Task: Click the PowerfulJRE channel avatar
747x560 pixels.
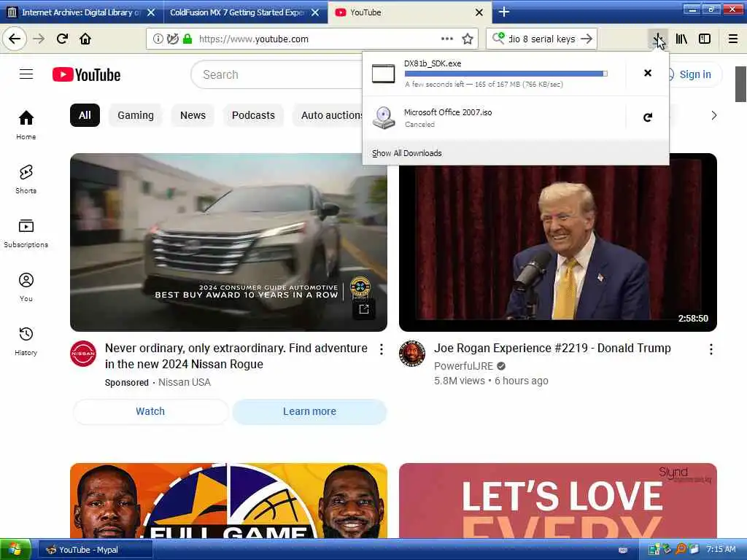Action: [x=412, y=354]
